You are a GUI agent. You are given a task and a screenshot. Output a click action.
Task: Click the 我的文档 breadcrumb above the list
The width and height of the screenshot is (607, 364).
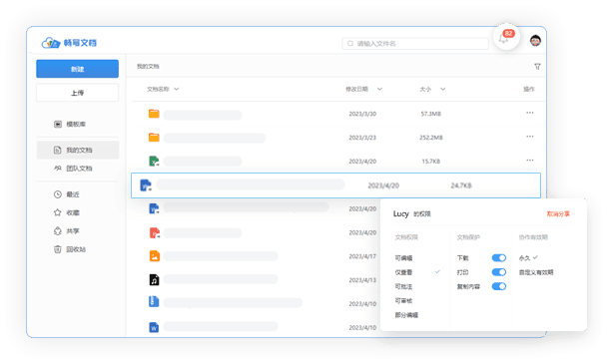[148, 67]
